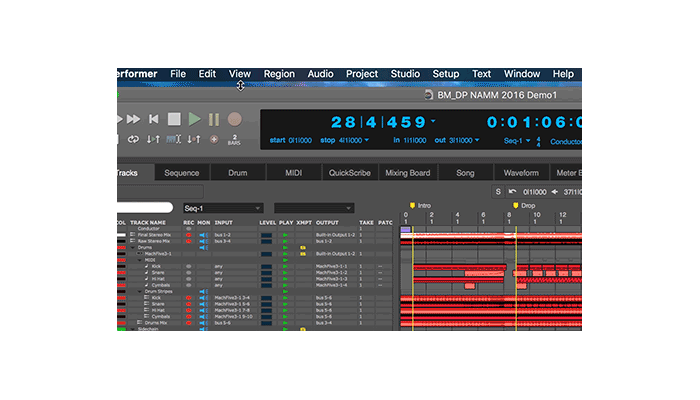The height and width of the screenshot is (400, 700).
Task: Click audio track icon for Final Stereo Mix
Action: (x=133, y=234)
